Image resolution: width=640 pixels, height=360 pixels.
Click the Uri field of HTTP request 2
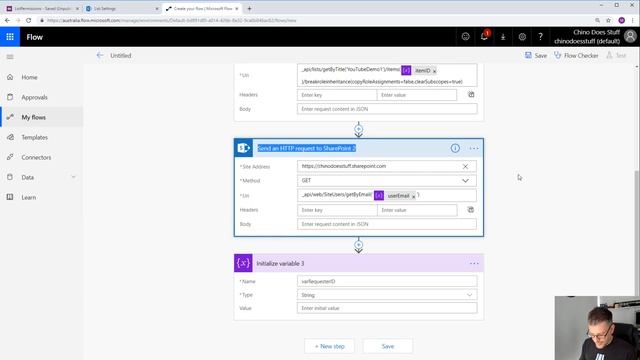[x=387, y=195]
